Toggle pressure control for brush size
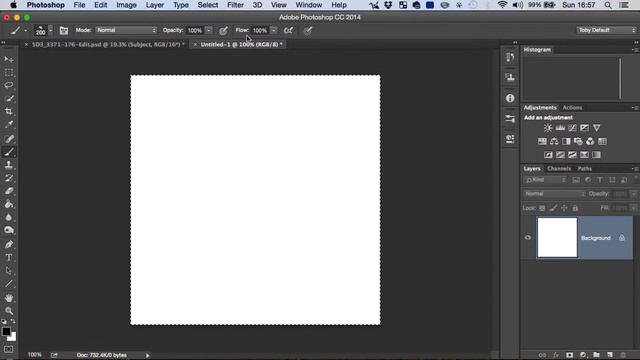This screenshot has height=360, width=640. click(x=308, y=31)
